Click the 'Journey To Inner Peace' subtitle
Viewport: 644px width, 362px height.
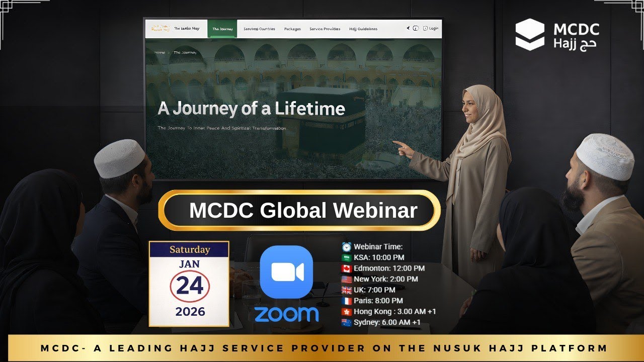[222, 128]
